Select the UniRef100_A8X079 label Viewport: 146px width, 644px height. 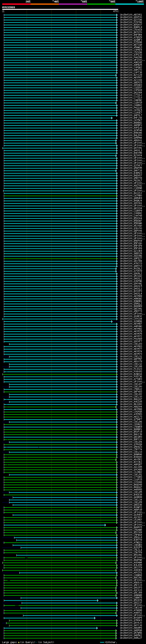131,361
